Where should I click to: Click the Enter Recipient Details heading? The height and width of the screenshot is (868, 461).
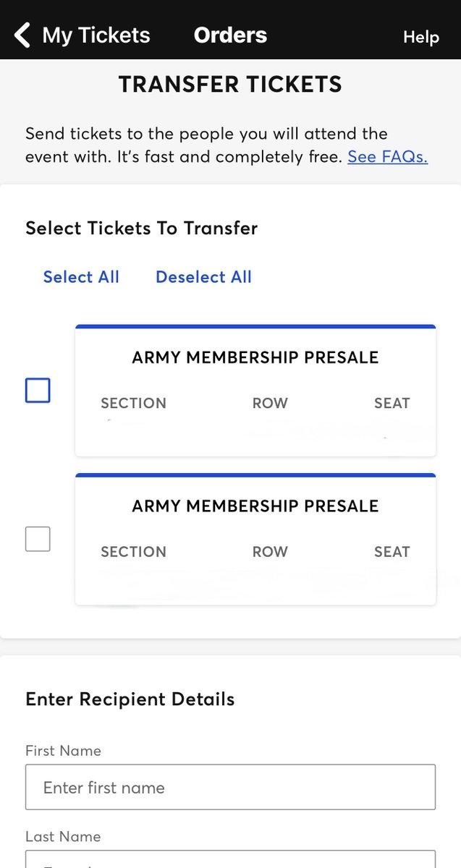(130, 699)
